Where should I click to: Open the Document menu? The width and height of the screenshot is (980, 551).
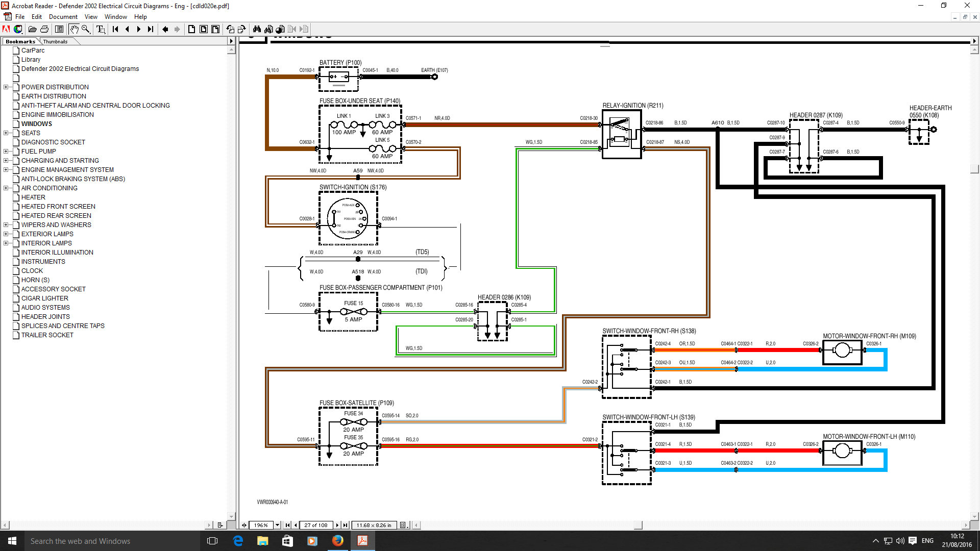[63, 17]
